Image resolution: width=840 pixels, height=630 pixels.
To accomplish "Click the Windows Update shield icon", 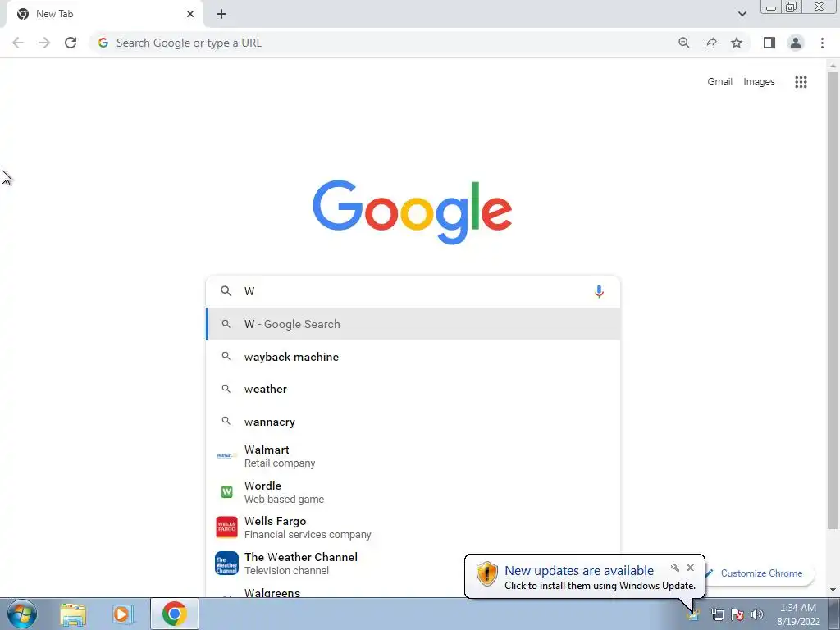I will [x=487, y=573].
